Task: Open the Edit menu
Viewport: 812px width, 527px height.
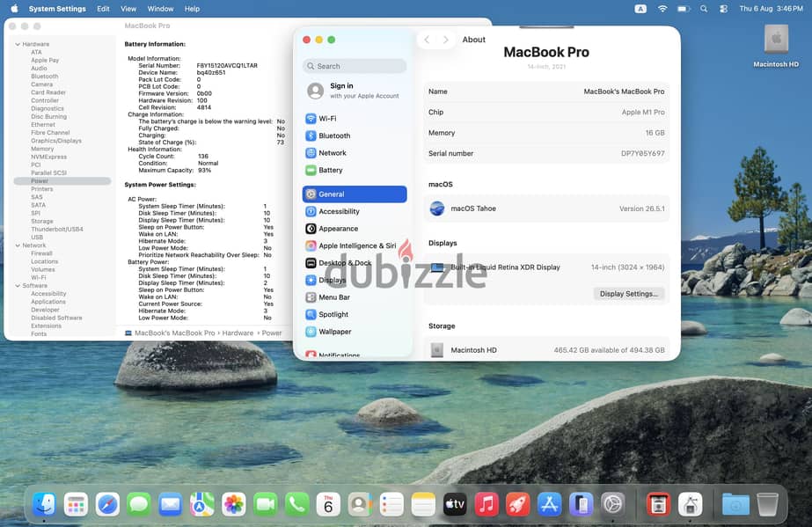Action: [x=103, y=9]
